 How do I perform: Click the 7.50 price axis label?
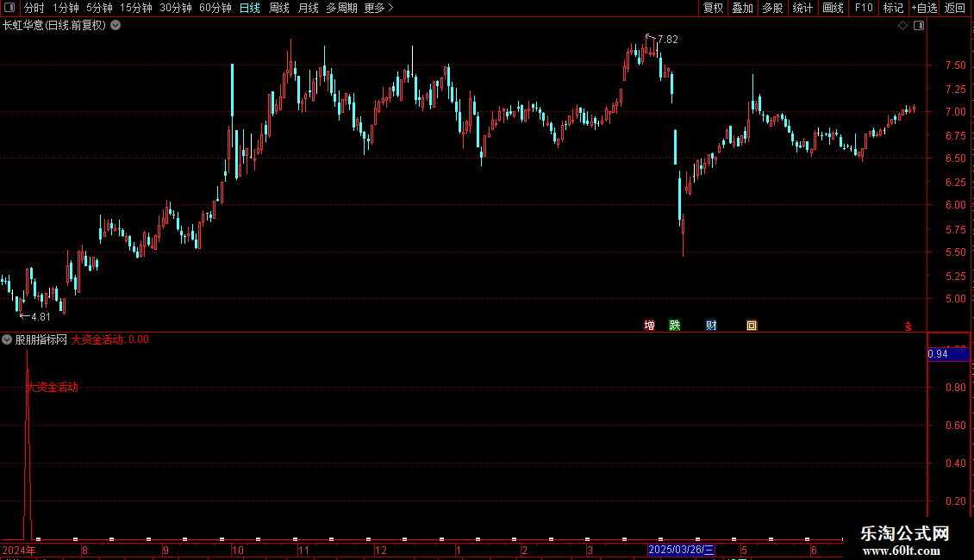coord(955,65)
